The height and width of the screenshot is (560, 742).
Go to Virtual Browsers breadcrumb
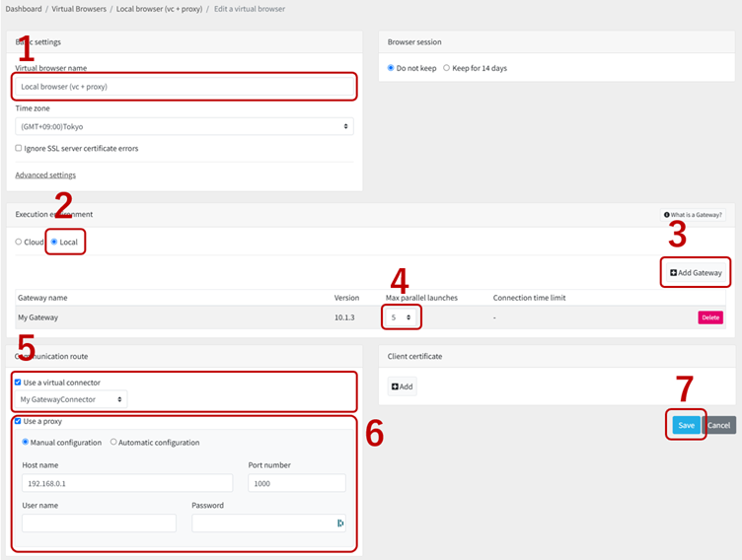tap(79, 9)
